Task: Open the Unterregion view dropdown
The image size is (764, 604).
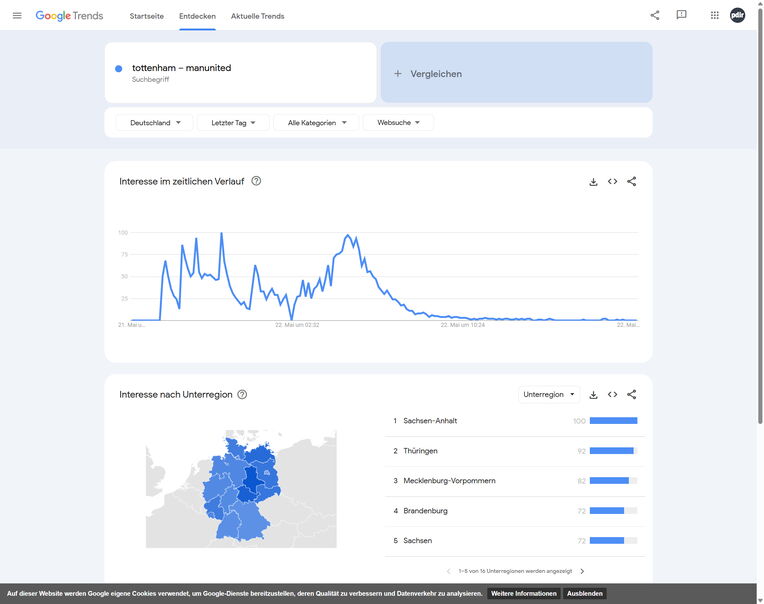Action: coord(549,395)
